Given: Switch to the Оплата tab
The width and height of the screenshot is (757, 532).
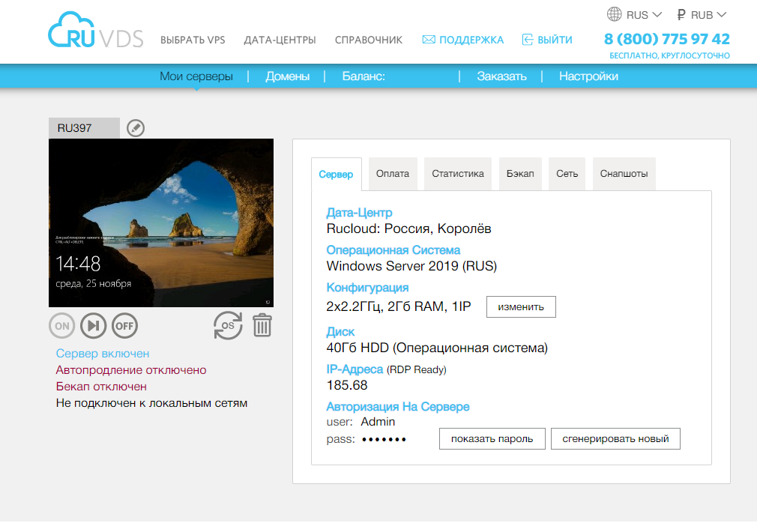Looking at the screenshot, I should tap(393, 174).
